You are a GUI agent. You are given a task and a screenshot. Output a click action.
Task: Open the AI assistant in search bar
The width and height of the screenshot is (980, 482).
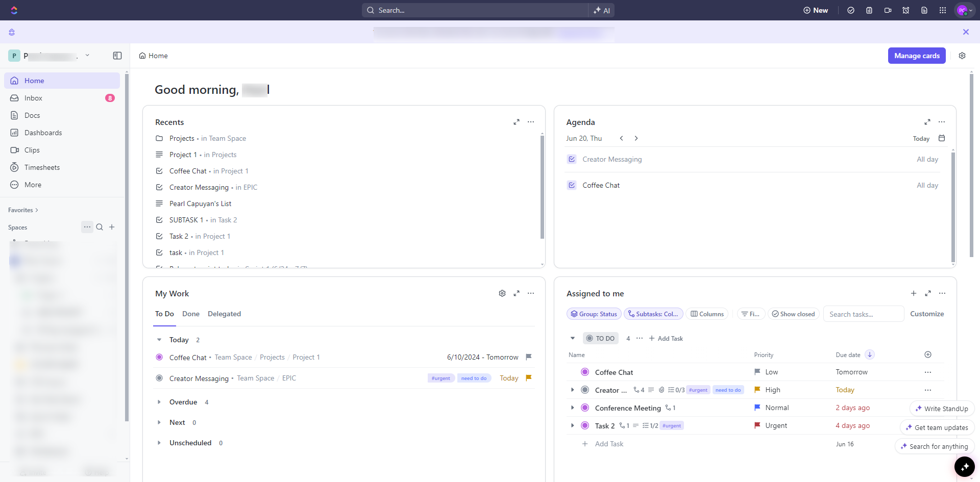point(602,10)
